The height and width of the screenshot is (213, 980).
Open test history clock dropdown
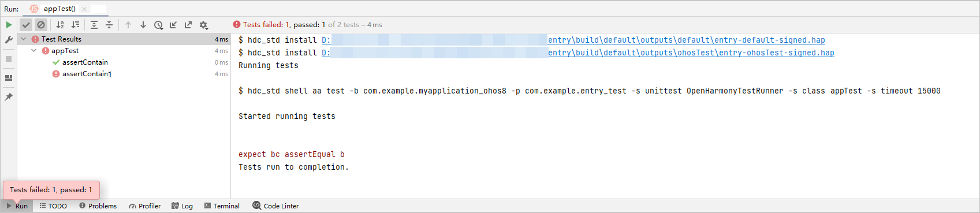(158, 25)
